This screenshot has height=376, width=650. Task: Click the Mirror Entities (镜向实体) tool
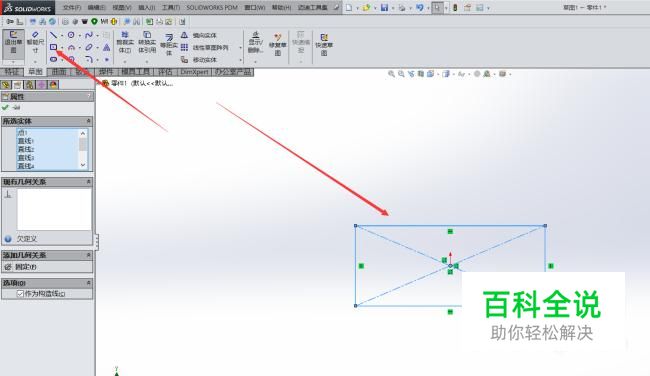click(x=199, y=35)
